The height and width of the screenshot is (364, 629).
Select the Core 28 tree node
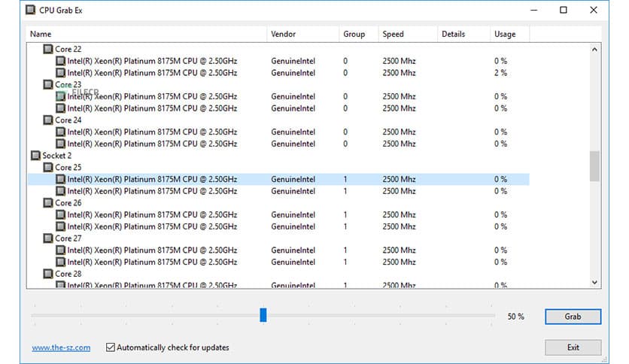pyautogui.click(x=68, y=274)
